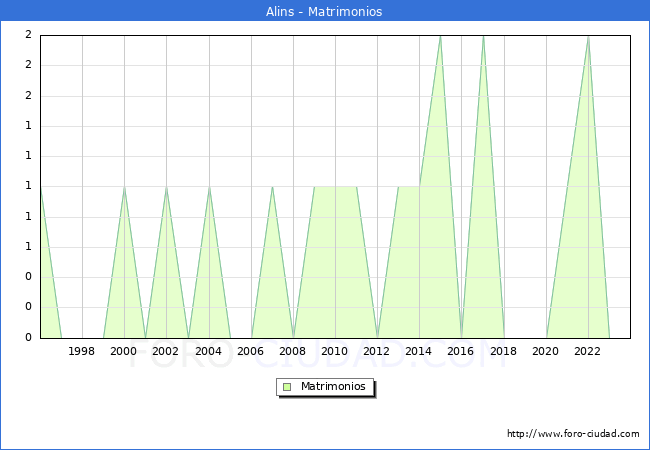Click the data peak at year 2015

pos(440,37)
